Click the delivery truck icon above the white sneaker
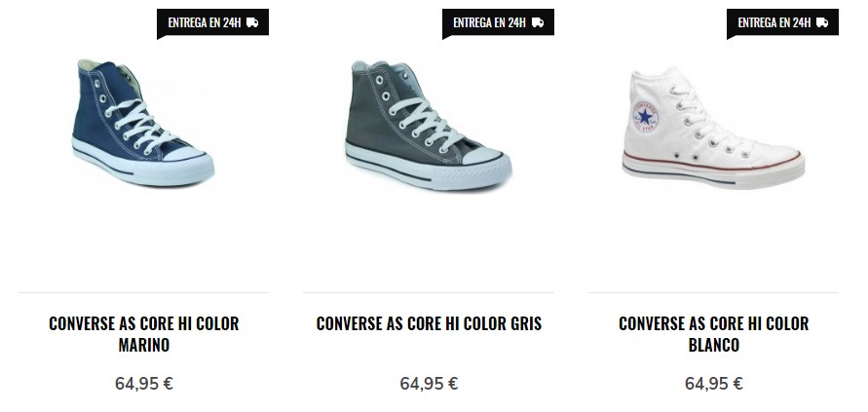Viewport: 868px width, 412px height. tap(822, 22)
